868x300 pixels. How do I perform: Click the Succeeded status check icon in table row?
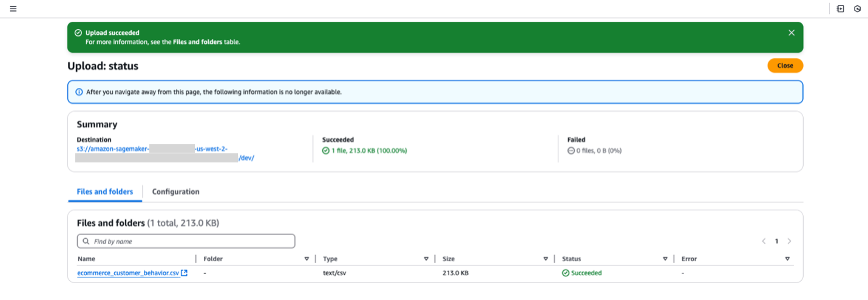click(566, 273)
